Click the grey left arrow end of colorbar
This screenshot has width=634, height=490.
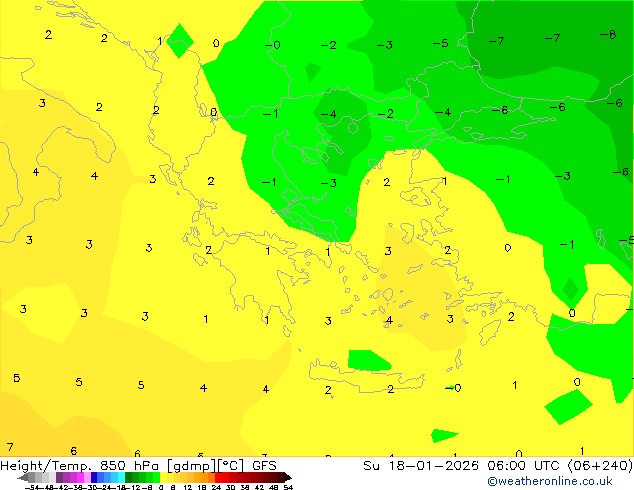pyautogui.click(x=23, y=477)
